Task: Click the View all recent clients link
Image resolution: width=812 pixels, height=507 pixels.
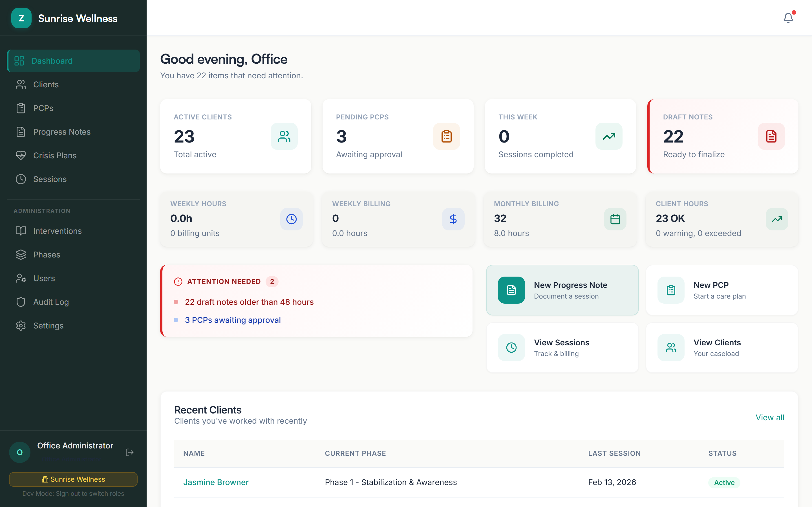Action: (770, 417)
